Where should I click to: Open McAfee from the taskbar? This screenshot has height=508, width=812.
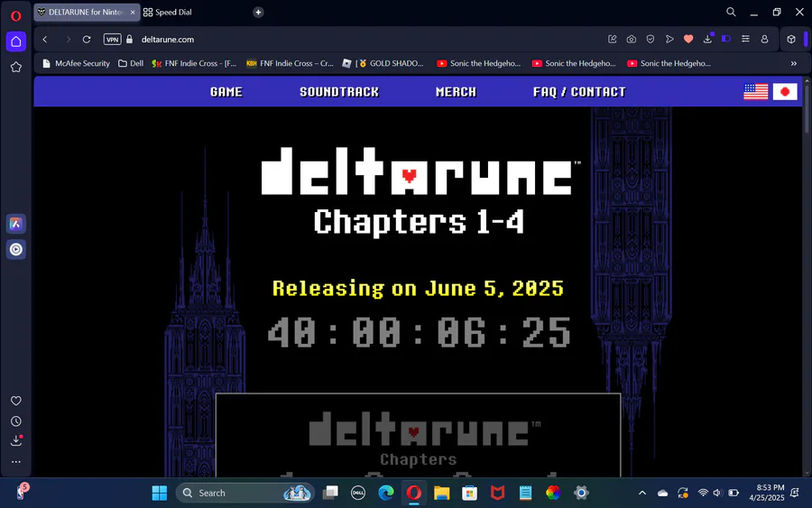point(498,493)
